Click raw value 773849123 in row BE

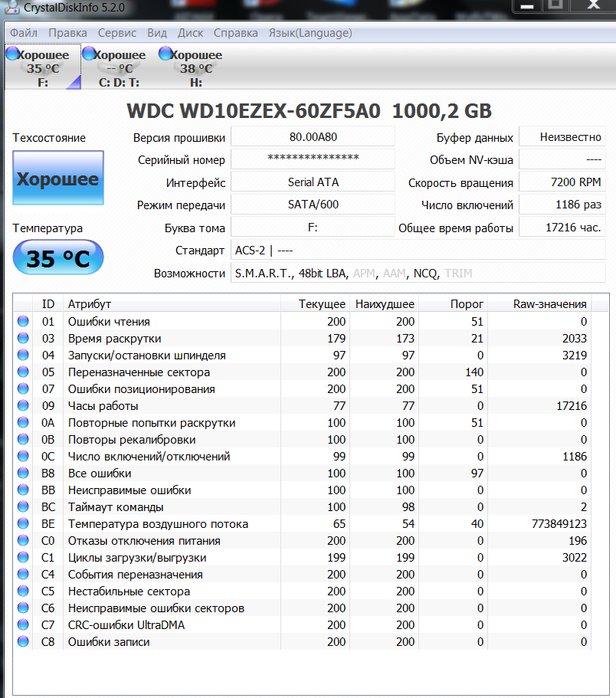click(559, 524)
